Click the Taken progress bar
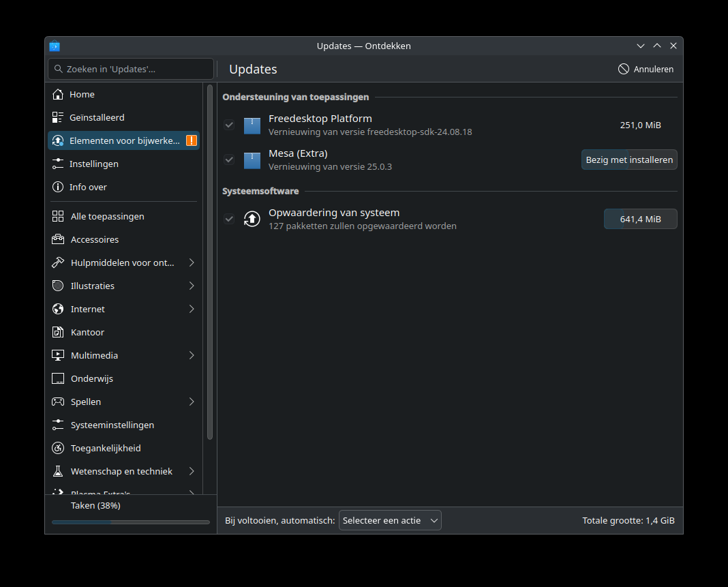The height and width of the screenshot is (587, 728). pyautogui.click(x=131, y=522)
